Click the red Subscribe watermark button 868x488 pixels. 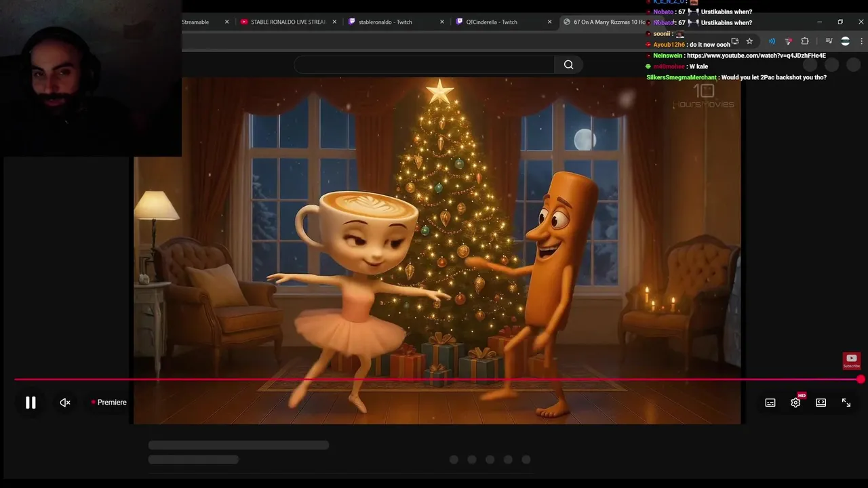pyautogui.click(x=852, y=361)
